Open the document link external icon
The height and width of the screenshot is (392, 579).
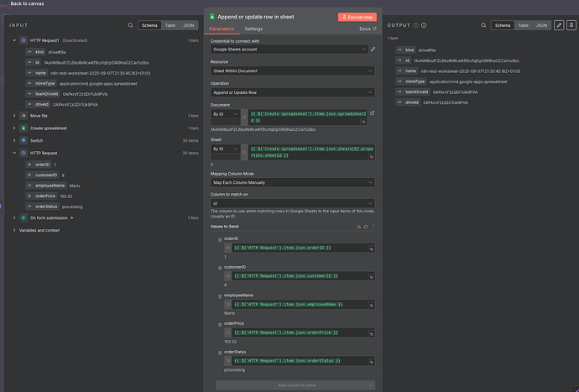pyautogui.click(x=373, y=112)
